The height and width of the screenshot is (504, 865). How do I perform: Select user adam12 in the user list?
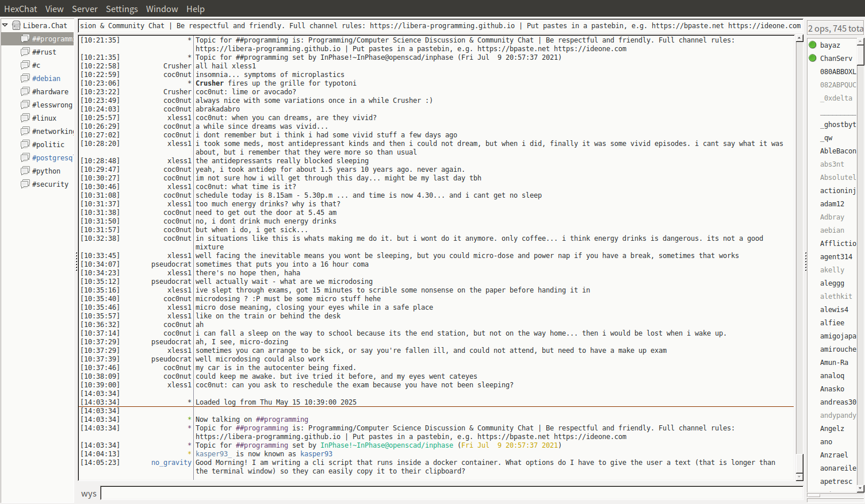pyautogui.click(x=832, y=203)
